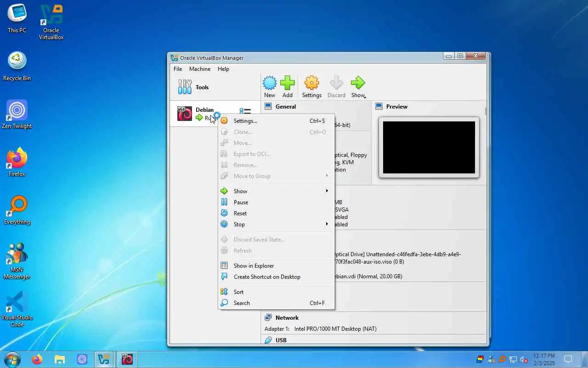Open the notification center icon
588x368 pixels.
[x=568, y=359]
